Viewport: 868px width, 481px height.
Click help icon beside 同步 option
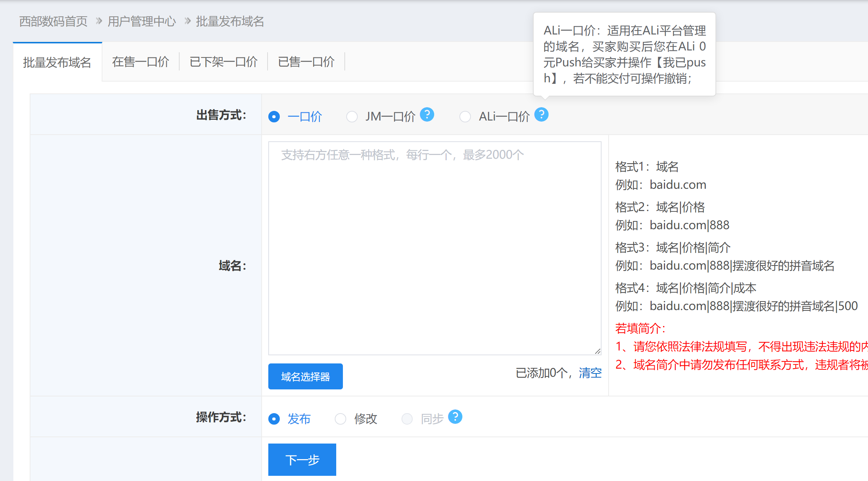tap(455, 417)
